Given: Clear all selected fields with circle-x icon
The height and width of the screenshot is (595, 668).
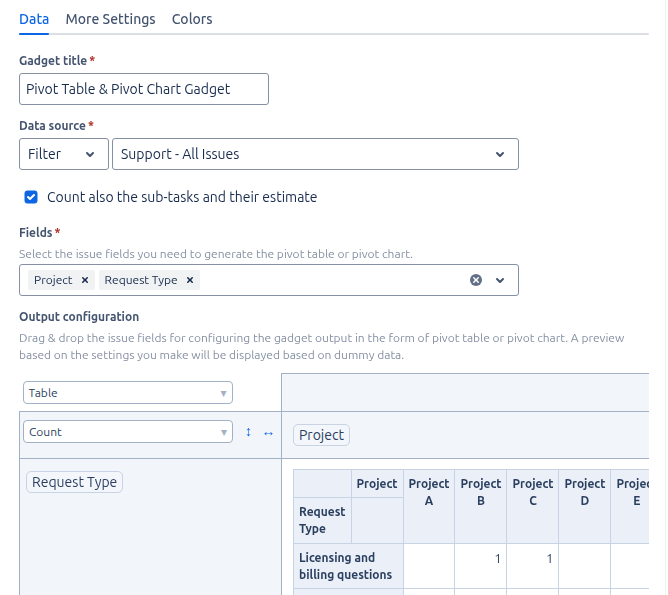Looking at the screenshot, I should (x=476, y=280).
